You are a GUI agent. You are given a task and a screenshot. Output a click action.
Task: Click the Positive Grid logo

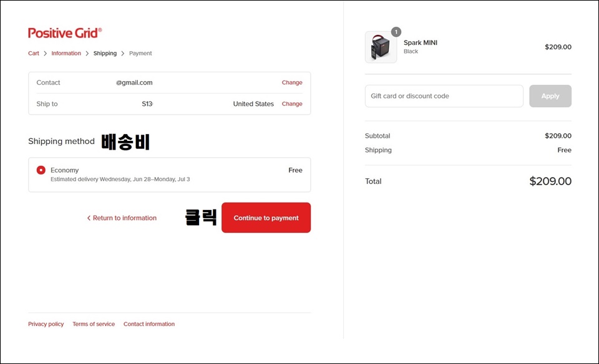pos(65,33)
